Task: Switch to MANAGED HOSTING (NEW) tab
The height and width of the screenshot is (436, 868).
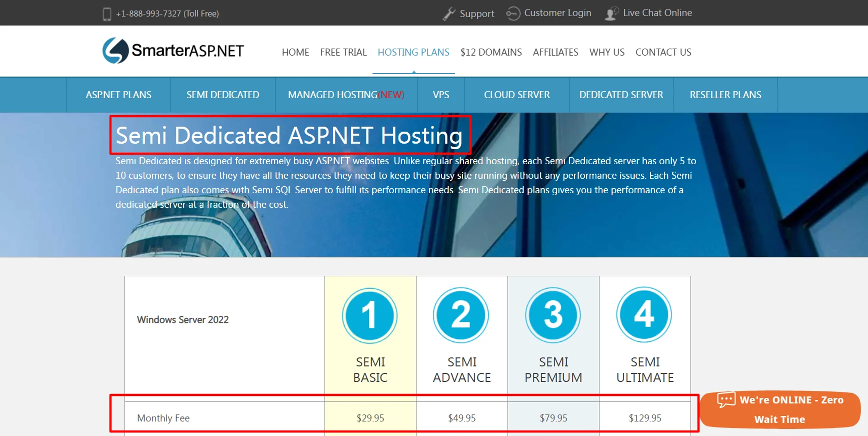Action: point(346,95)
